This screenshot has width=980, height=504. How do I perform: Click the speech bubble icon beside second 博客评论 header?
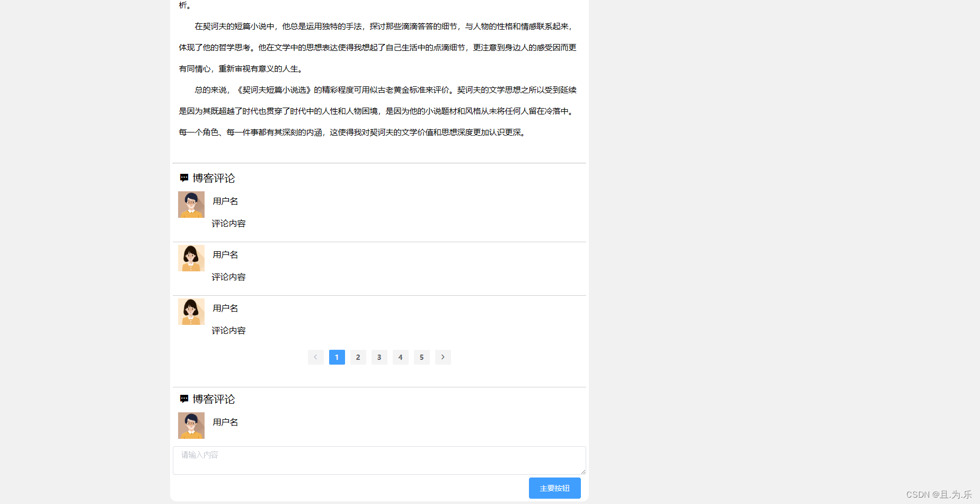coord(184,399)
